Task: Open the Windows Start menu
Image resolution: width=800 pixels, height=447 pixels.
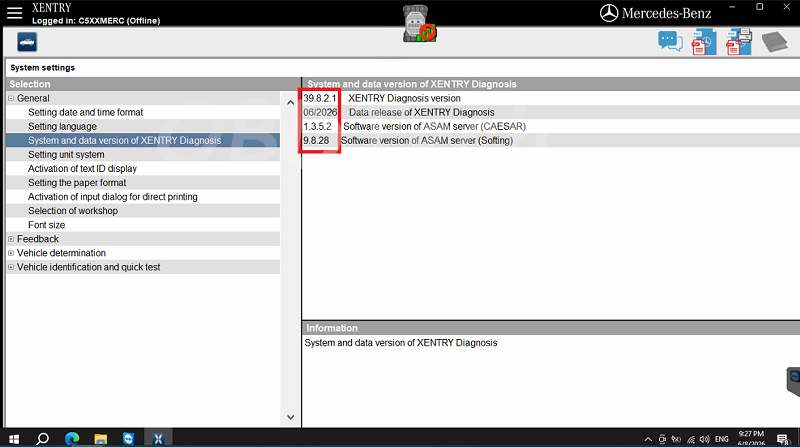Action: coord(14,439)
